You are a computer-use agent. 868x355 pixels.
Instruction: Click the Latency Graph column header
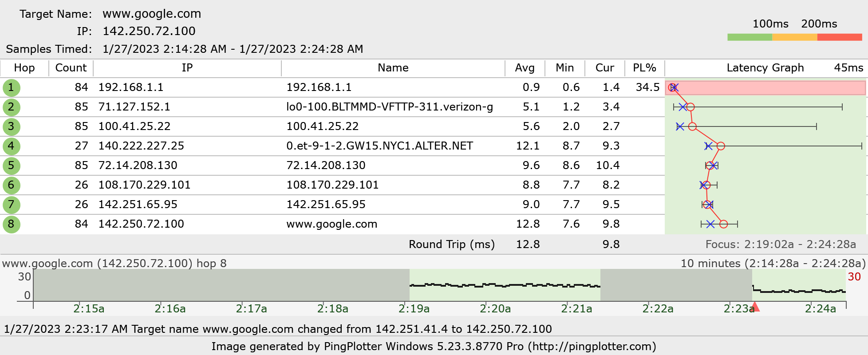tap(765, 68)
